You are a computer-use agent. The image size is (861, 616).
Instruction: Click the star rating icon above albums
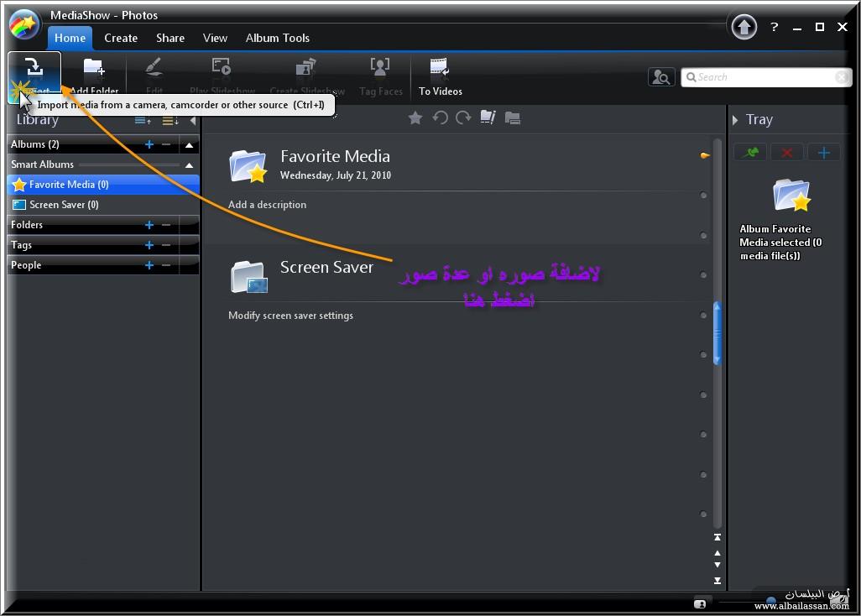coord(415,117)
